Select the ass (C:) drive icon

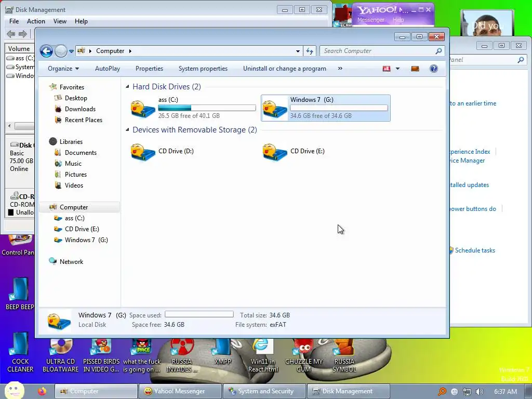(x=143, y=109)
